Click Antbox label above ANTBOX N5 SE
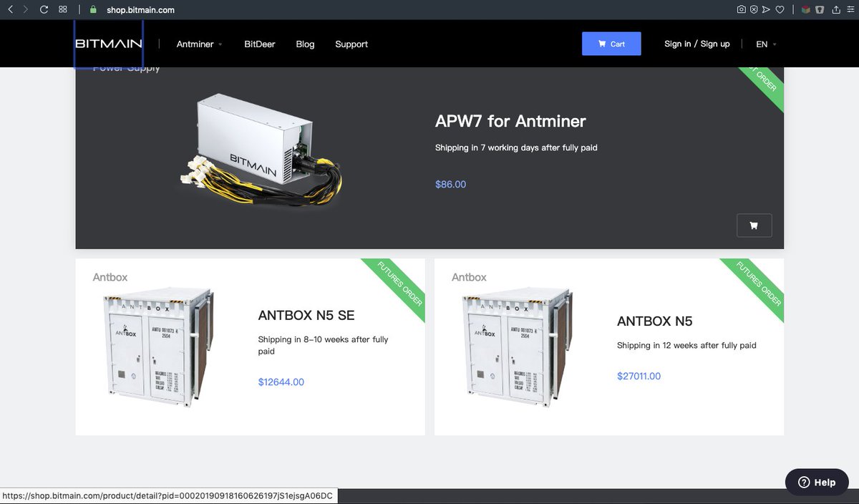This screenshot has width=859, height=504. [x=110, y=277]
